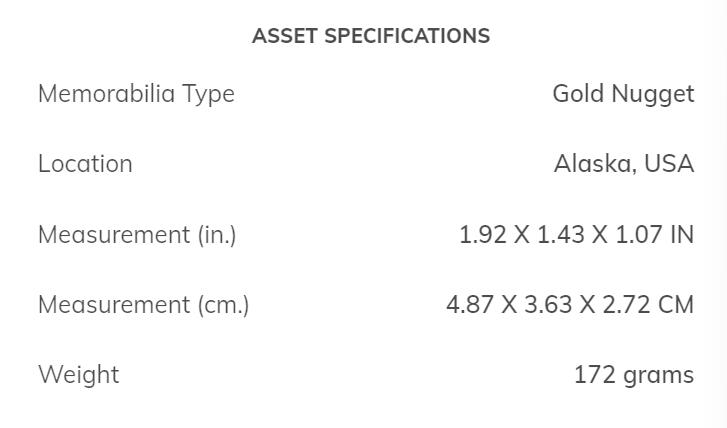Click the Gold Nugget value
Viewport: 727px width, 428px height.
coord(623,94)
